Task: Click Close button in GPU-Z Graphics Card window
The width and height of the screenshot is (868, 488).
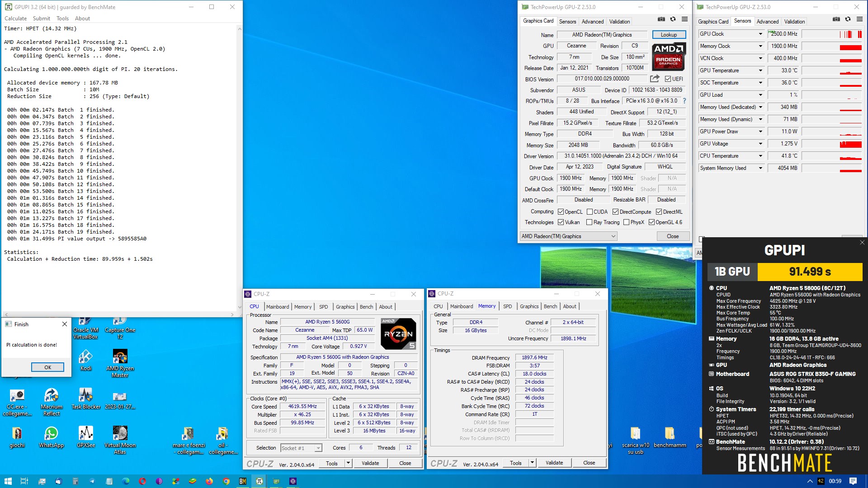Action: (673, 236)
